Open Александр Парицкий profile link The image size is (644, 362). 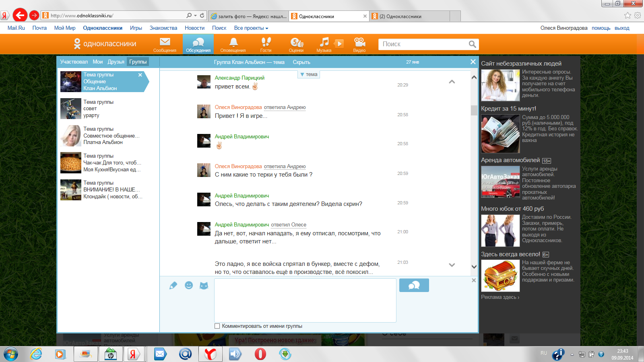point(239,78)
